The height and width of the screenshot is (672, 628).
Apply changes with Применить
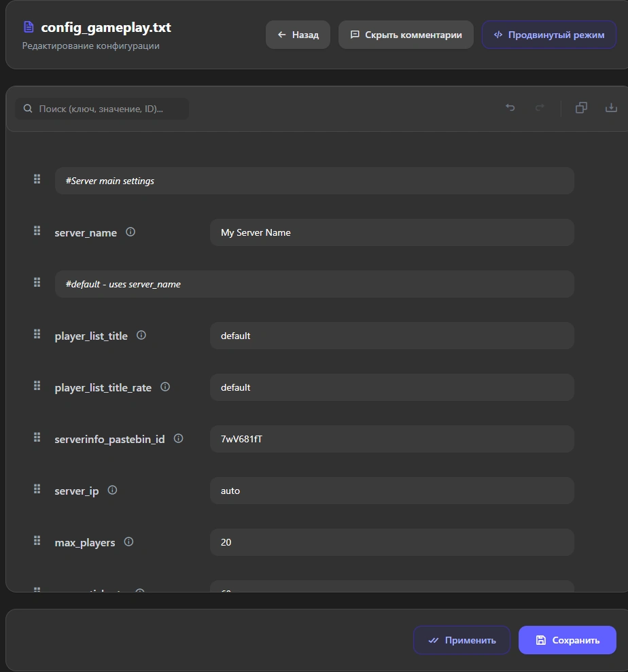[x=461, y=640]
